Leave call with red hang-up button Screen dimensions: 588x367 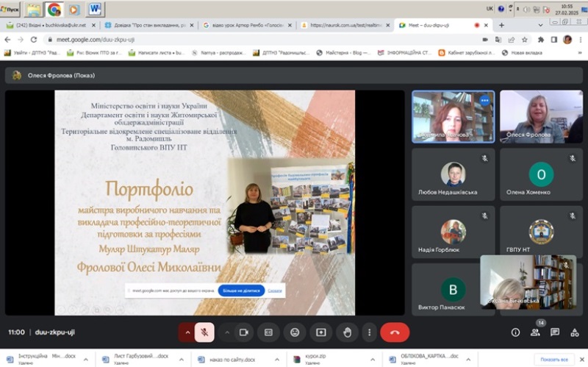(395, 332)
